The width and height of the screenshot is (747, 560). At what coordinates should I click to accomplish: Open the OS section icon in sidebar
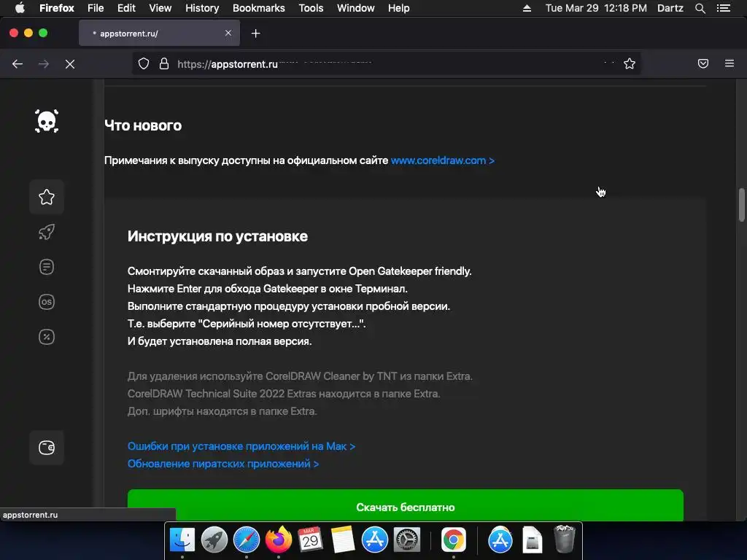click(47, 302)
